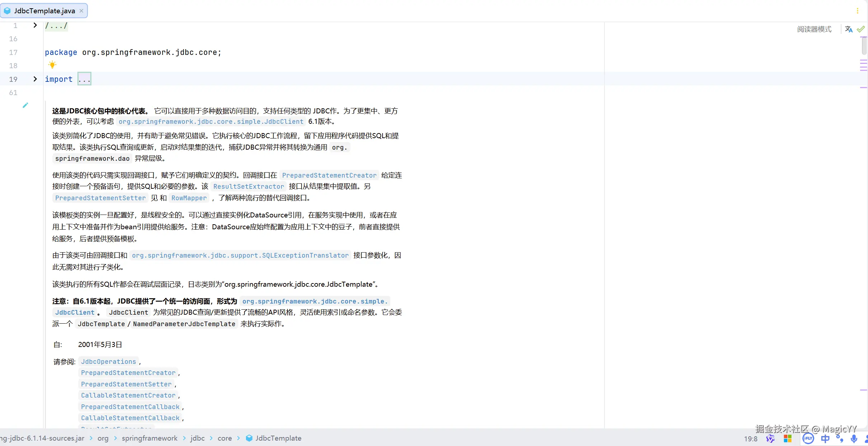Image resolution: width=868 pixels, height=446 pixels.
Task: Open the JdbcOperations link under 请参阅
Action: 108,361
